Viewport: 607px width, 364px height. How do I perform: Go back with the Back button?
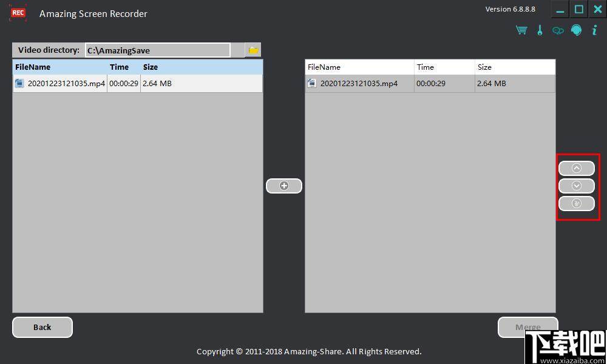(x=42, y=327)
